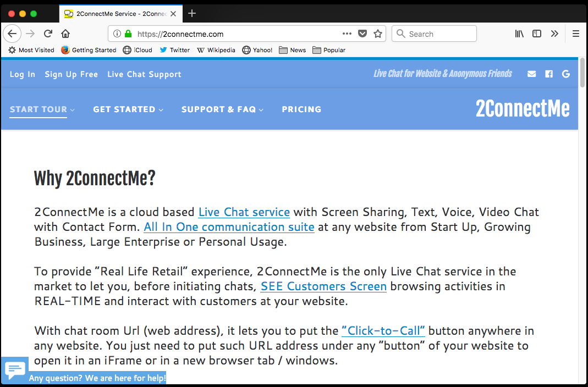This screenshot has width=588, height=387.
Task: Click the URL address bar text
Action: tap(180, 34)
